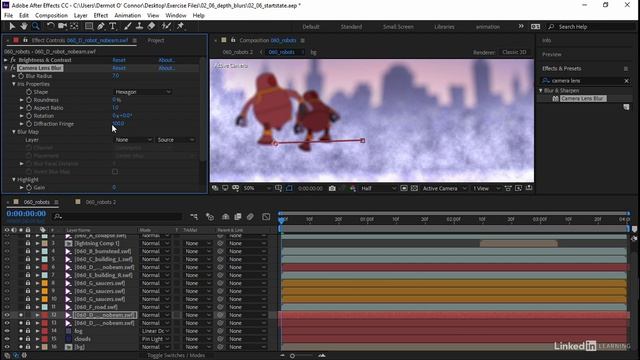
Task: Open About for Brightness & Contrast
Action: (x=167, y=60)
